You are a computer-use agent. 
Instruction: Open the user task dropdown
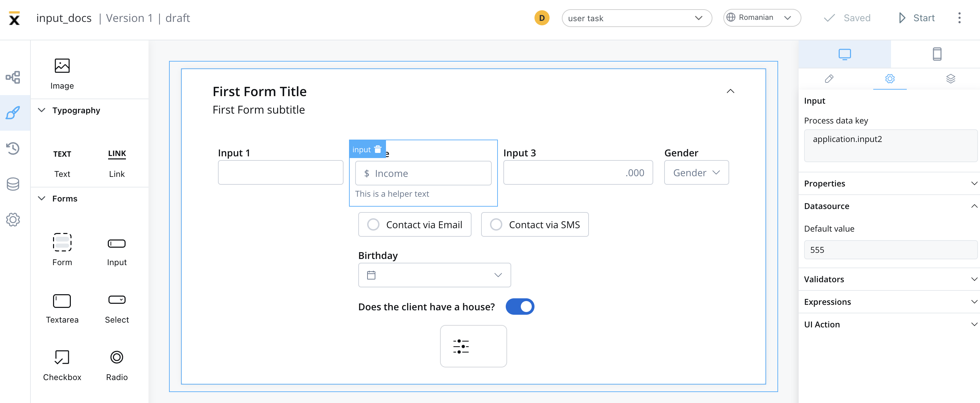pos(636,18)
